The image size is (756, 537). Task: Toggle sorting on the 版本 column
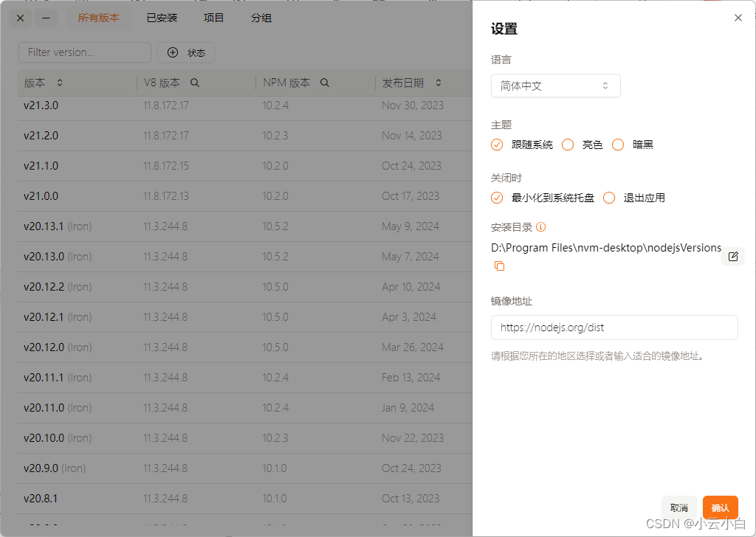[59, 83]
